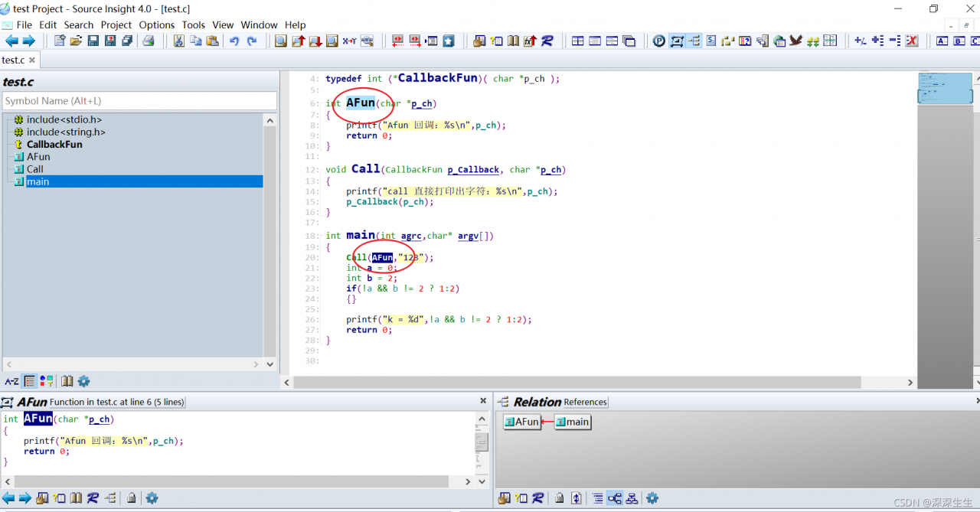Open symbol window settings gear icon
The width and height of the screenshot is (980, 512).
click(83, 381)
